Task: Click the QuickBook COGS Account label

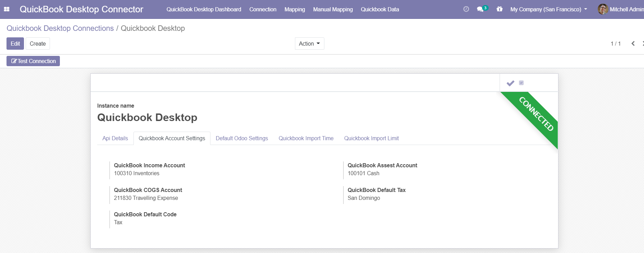Action: coord(148,190)
